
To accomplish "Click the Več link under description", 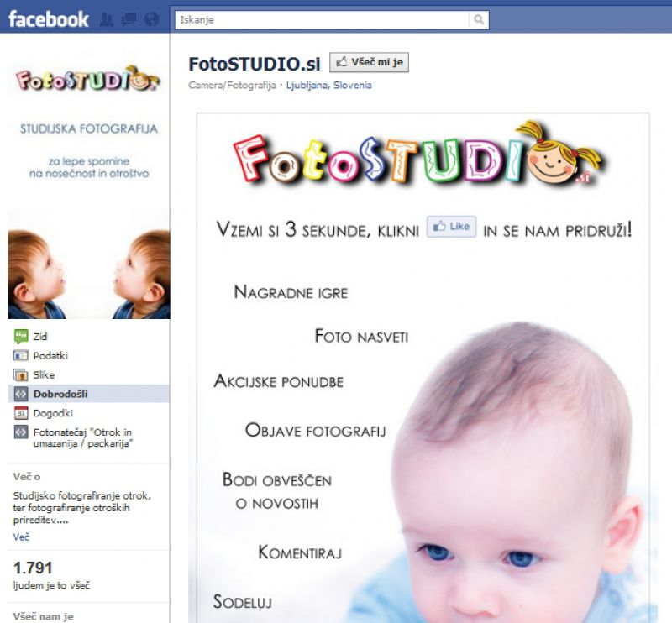I will coord(21,537).
